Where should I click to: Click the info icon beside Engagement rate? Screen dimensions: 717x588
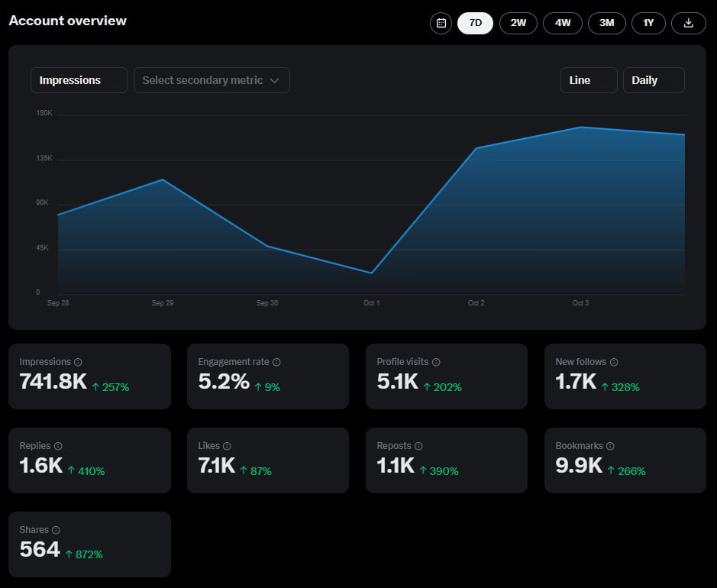(276, 362)
